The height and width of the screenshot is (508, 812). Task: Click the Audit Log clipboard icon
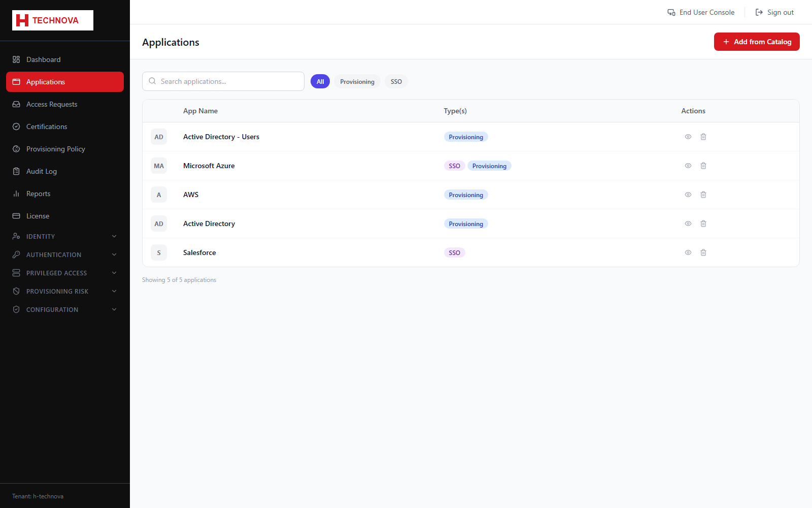(16, 171)
